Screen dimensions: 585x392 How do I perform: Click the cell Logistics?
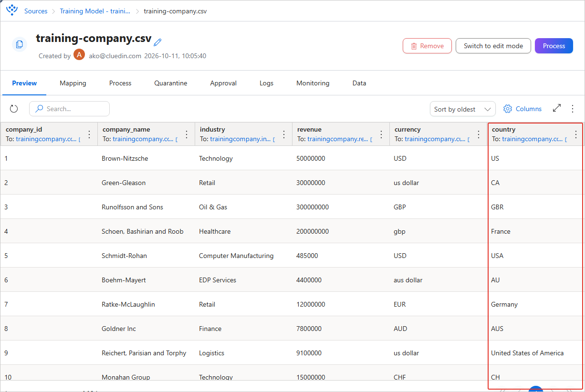pos(212,353)
